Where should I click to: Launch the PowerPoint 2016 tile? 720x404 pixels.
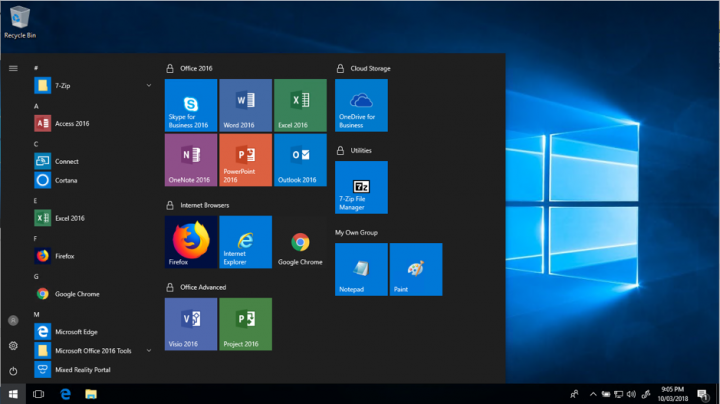[x=245, y=160]
